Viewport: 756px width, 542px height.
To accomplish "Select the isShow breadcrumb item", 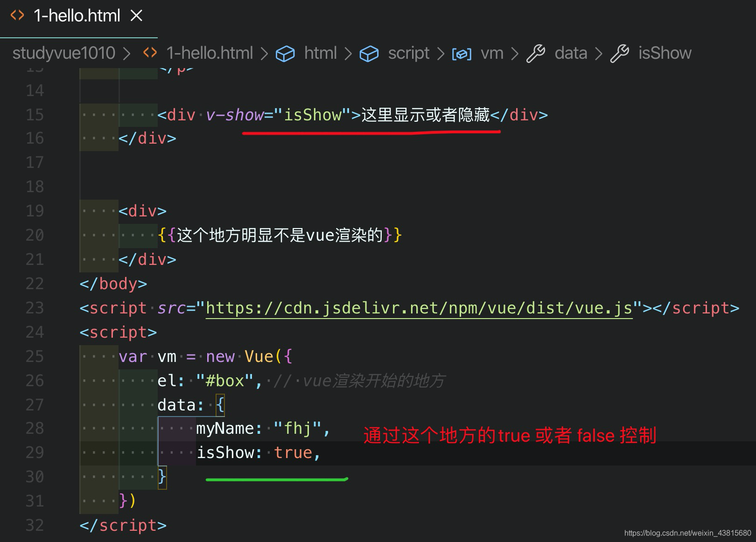I will [665, 53].
